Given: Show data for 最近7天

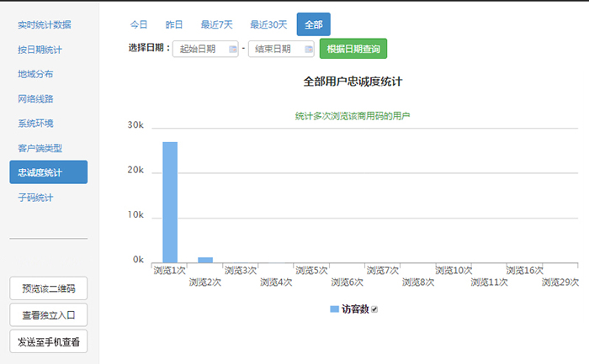Looking at the screenshot, I should coord(216,24).
